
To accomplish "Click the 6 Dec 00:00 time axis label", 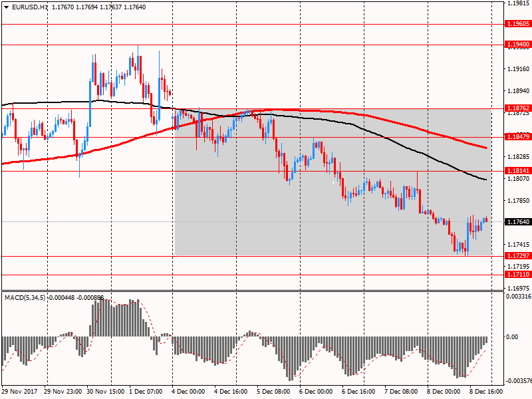I will point(317,391).
